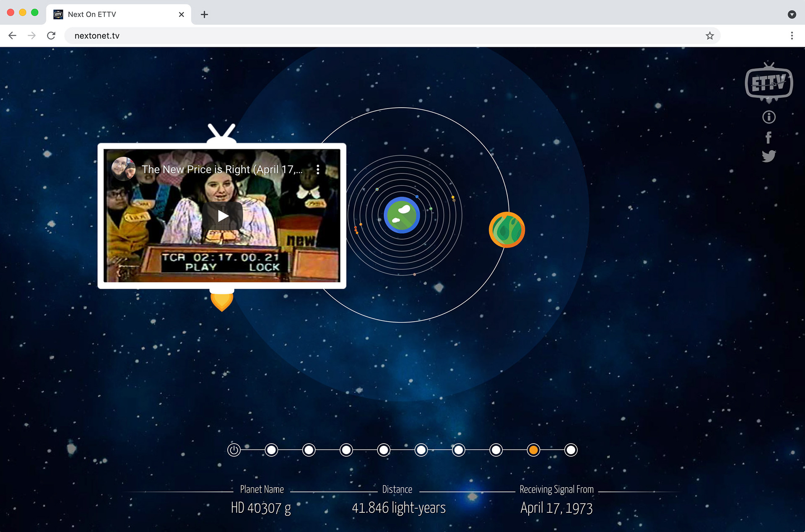Select the seventh timeline planet dot
The width and height of the screenshot is (805, 532).
459,450
